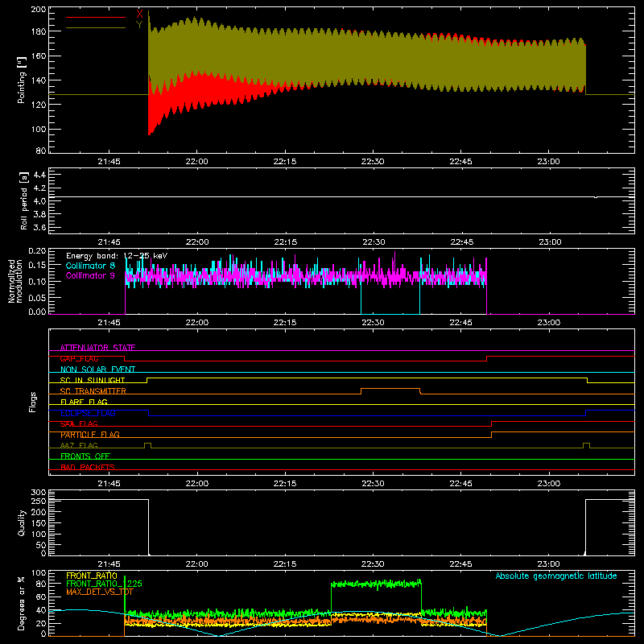644x644 pixels.
Task: Select the SC_TRANSMITTER flag label
Action: 93,391
